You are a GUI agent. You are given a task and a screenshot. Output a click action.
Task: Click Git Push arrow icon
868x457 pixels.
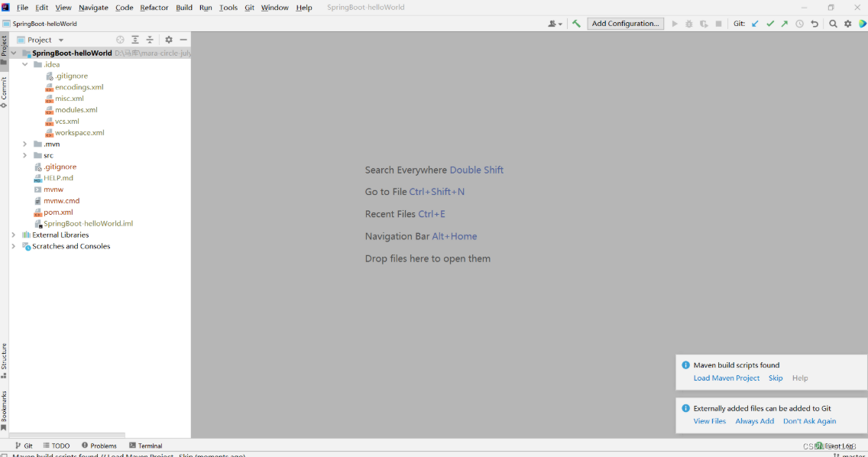[x=785, y=24]
